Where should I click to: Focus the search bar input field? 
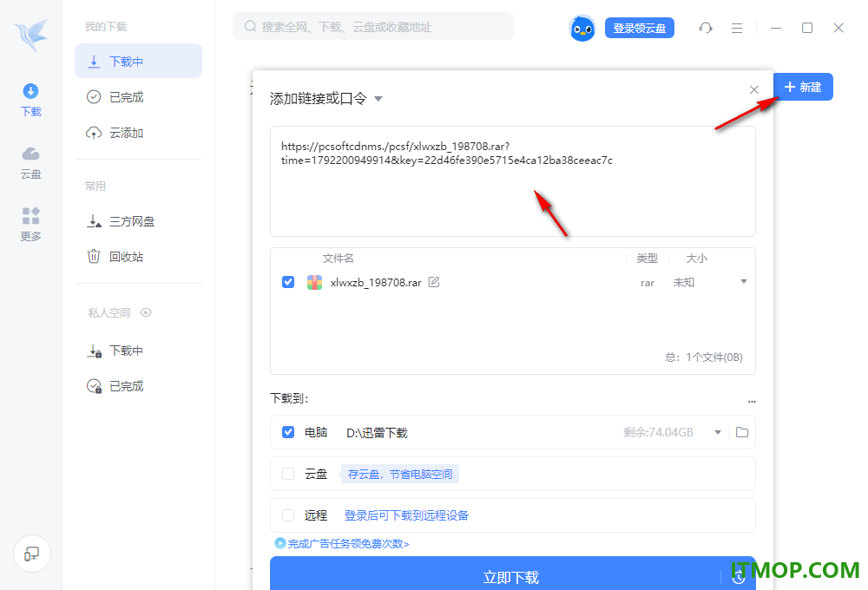(373, 27)
